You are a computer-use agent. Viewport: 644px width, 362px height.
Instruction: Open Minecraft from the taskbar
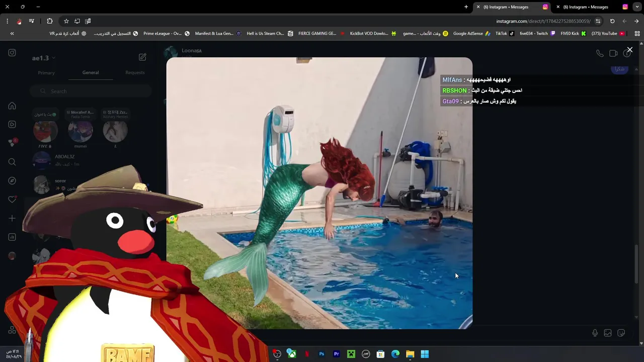click(351, 354)
